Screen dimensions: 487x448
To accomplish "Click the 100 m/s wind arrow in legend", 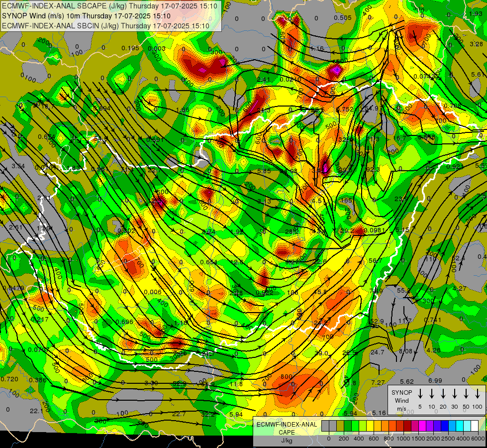I will click(x=478, y=394).
